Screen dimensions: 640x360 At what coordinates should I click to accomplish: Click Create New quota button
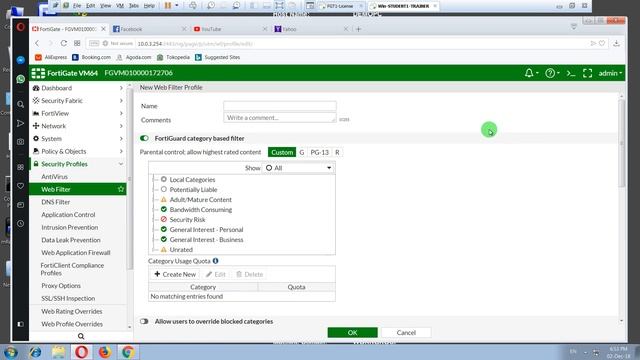tap(175, 274)
